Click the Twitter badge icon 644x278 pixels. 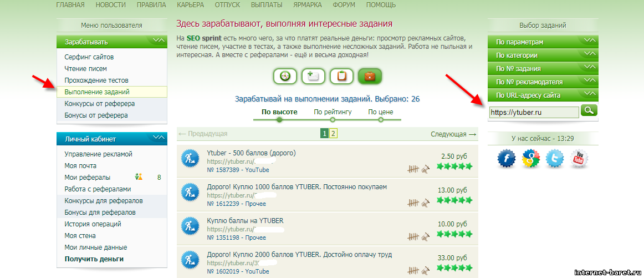pyautogui.click(x=555, y=159)
